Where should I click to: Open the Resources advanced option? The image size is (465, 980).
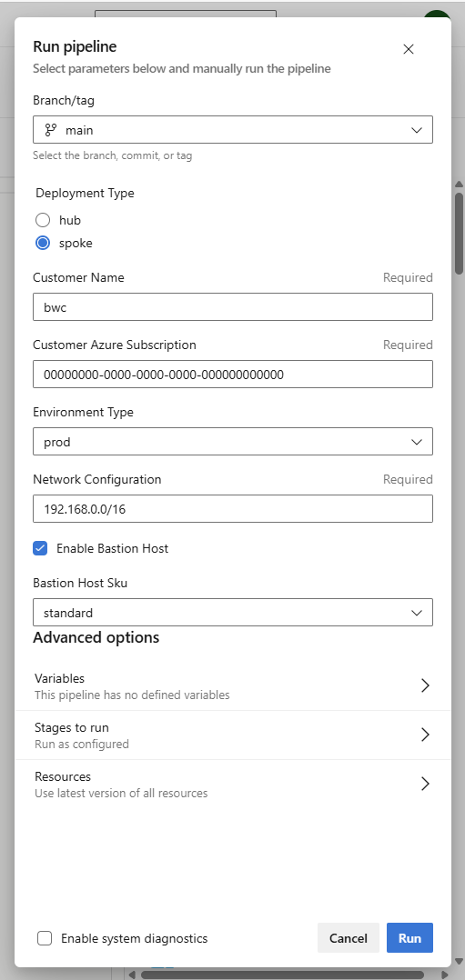(233, 785)
